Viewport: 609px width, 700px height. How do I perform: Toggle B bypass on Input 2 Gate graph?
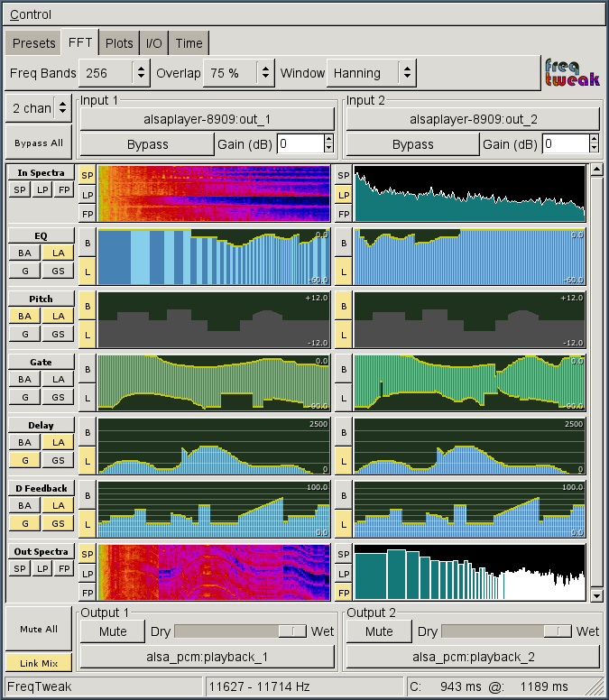(x=343, y=367)
